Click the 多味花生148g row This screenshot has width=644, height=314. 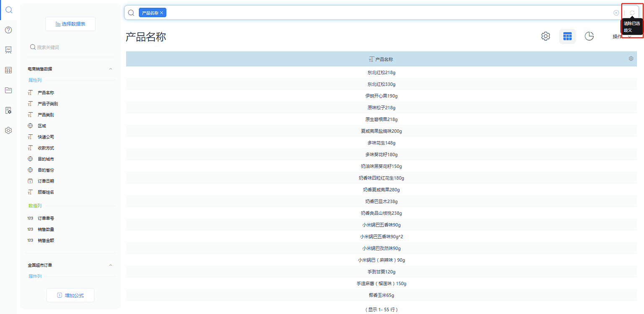382,143
